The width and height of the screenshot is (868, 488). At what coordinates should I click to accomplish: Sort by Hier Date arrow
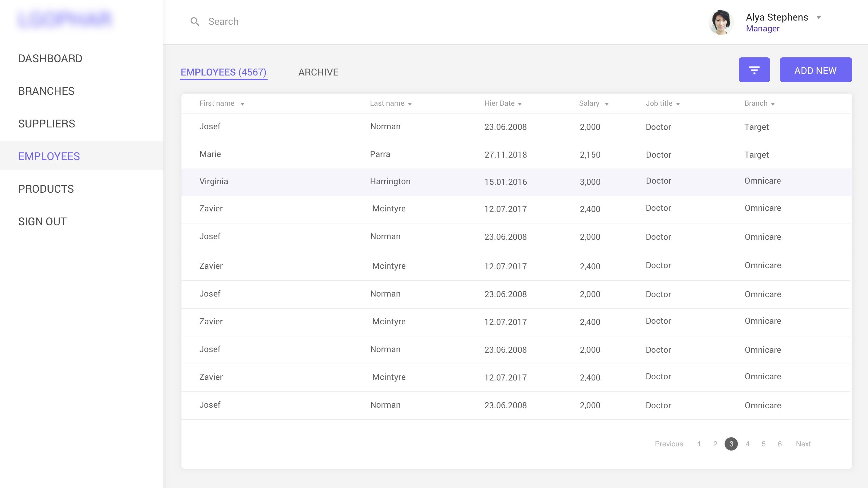519,104
